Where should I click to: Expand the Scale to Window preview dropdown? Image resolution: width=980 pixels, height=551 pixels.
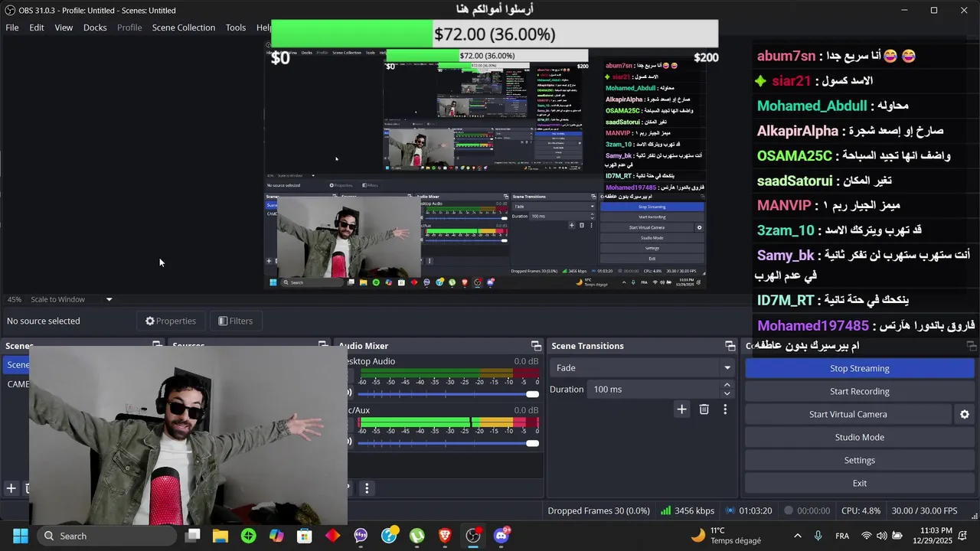click(x=109, y=299)
